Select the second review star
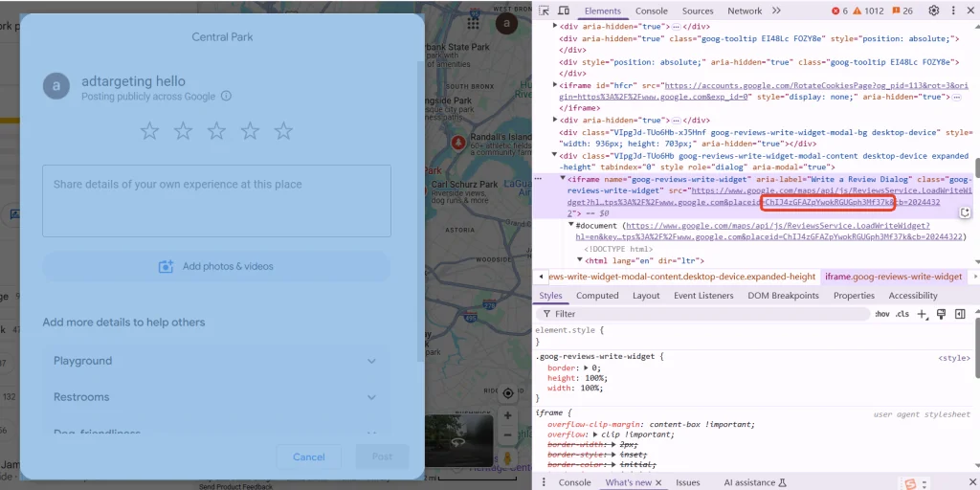This screenshot has height=490, width=980. coord(183,131)
